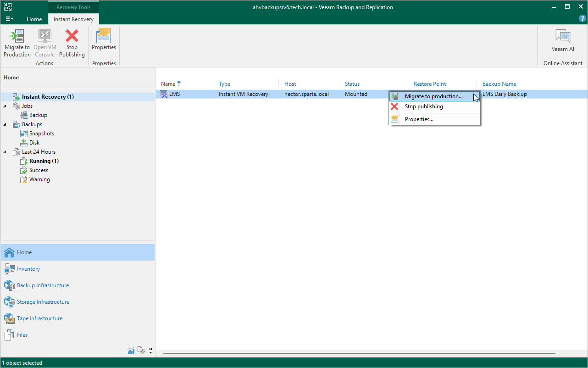Image resolution: width=588 pixels, height=368 pixels.
Task: Click the Stop Publishing ribbon icon
Action: pos(72,36)
